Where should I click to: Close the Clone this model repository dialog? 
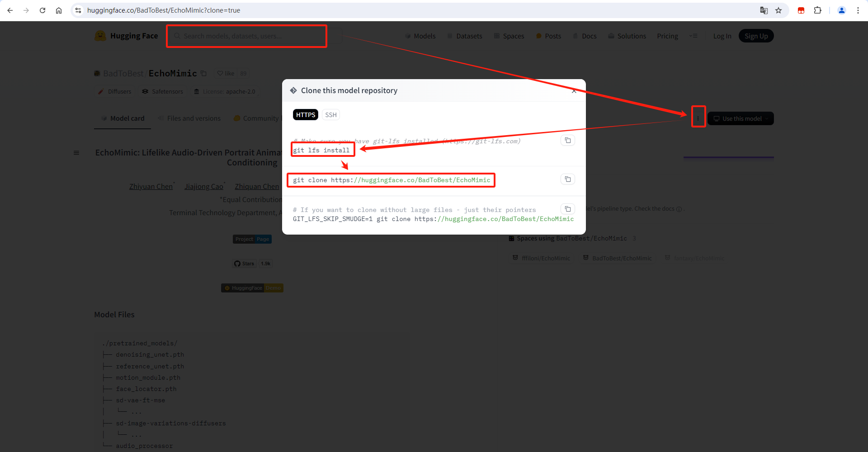point(574,91)
